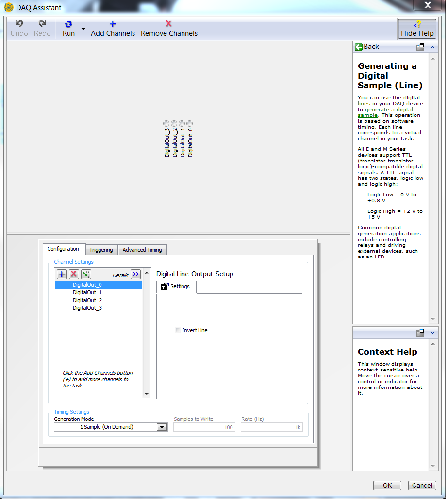
Task: Toggle the DigitalOut_0 indicator LED
Action: [189, 123]
